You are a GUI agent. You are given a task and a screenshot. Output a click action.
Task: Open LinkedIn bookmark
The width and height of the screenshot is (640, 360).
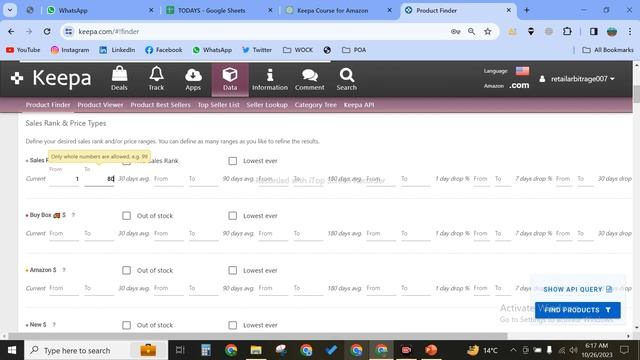117,50
